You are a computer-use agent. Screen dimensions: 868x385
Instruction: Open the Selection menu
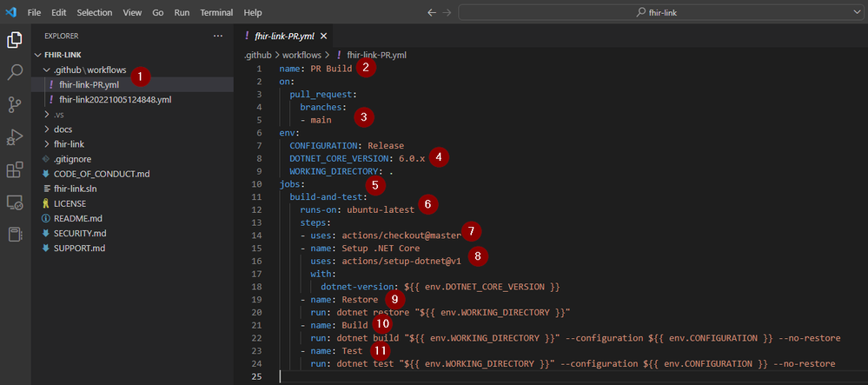point(94,12)
